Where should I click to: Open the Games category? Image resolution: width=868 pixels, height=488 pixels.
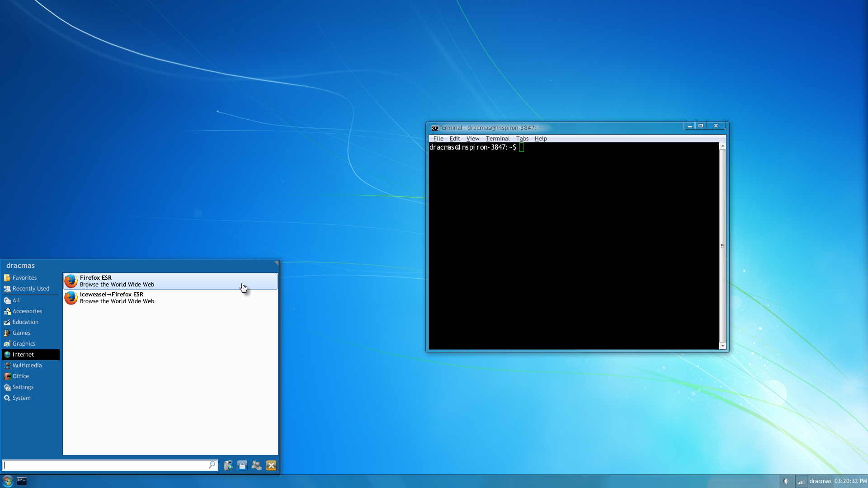point(31,333)
